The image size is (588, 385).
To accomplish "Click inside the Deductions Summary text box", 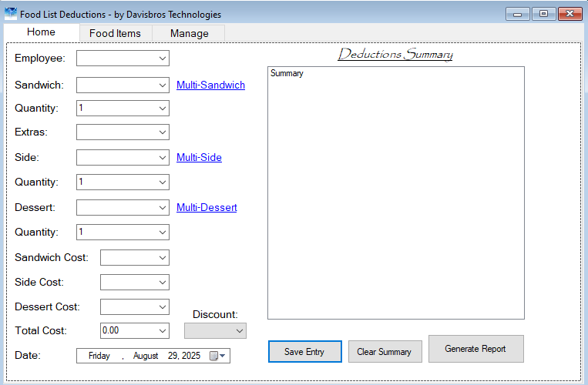I will (396, 192).
